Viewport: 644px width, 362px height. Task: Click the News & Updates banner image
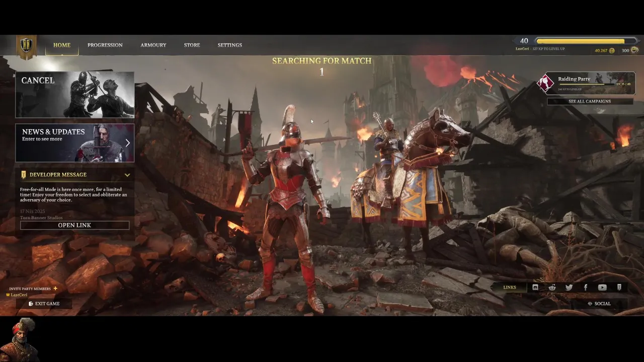click(75, 143)
